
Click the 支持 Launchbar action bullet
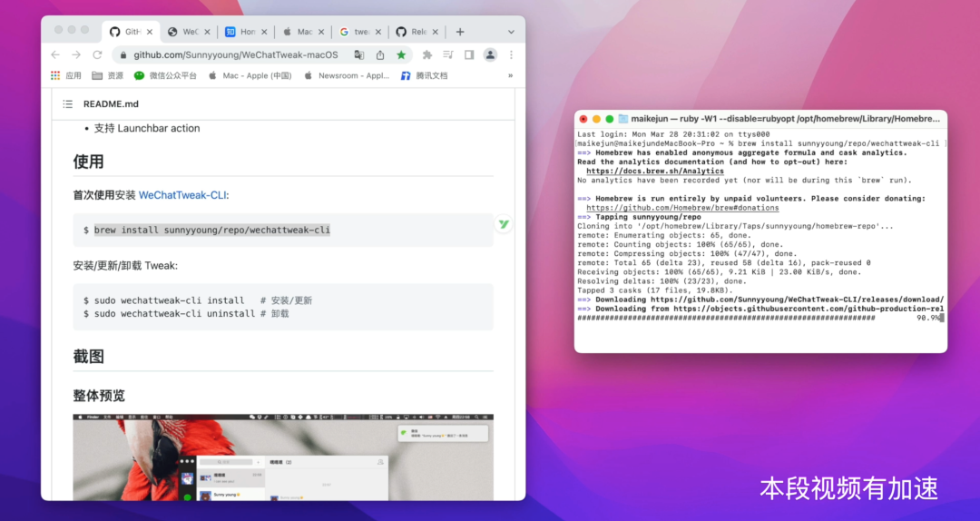point(147,128)
